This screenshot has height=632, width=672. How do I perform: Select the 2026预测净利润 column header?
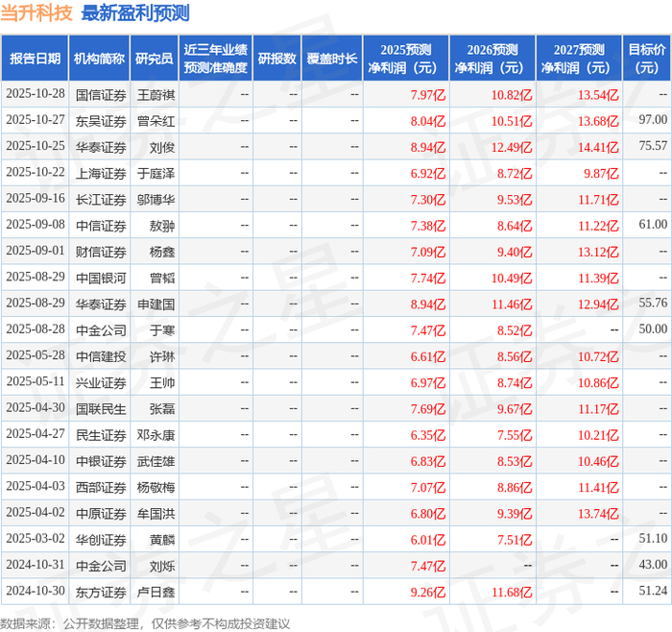pos(492,59)
